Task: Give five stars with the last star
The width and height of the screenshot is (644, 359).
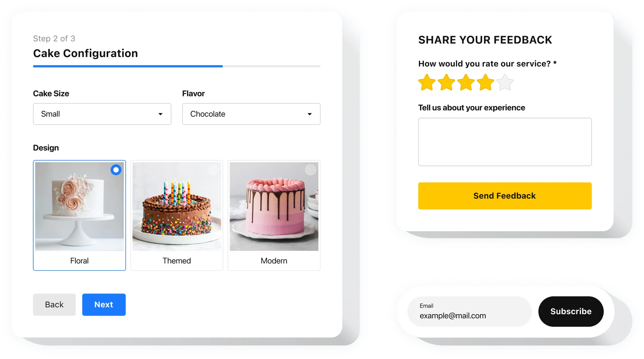Action: [505, 83]
